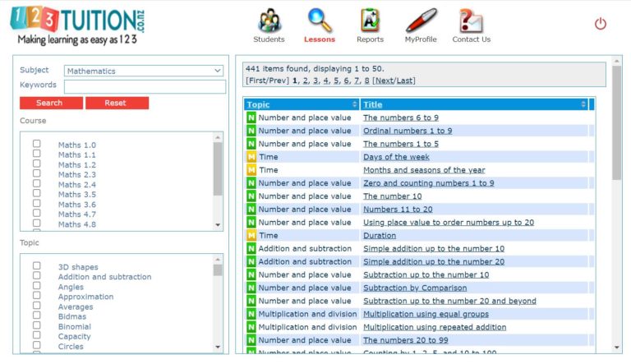Sort the table by Title column

point(372,104)
